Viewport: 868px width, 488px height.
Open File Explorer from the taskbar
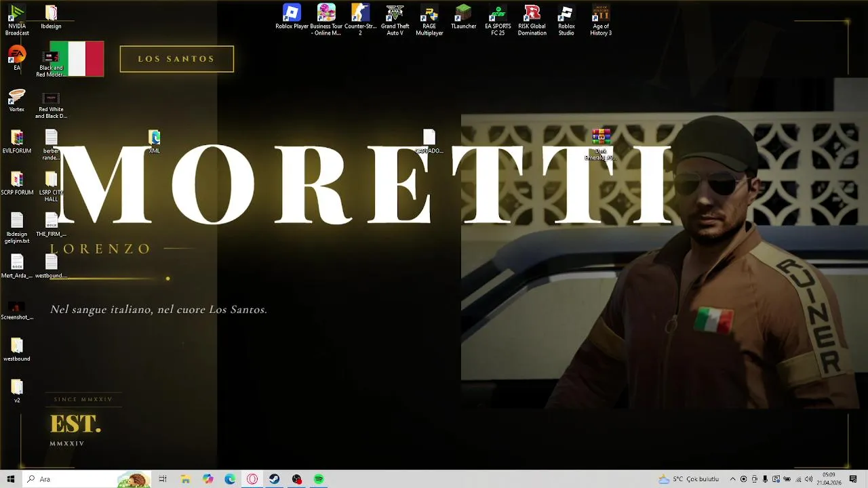(x=185, y=479)
